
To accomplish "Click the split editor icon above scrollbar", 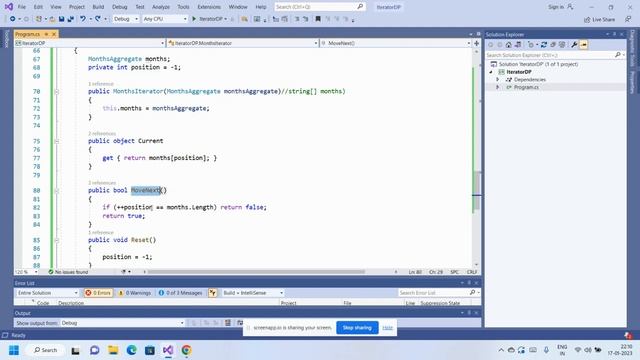I will point(476,43).
